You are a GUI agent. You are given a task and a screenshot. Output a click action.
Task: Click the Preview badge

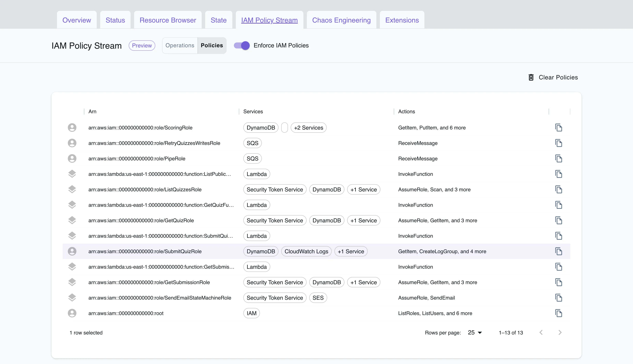click(x=142, y=46)
